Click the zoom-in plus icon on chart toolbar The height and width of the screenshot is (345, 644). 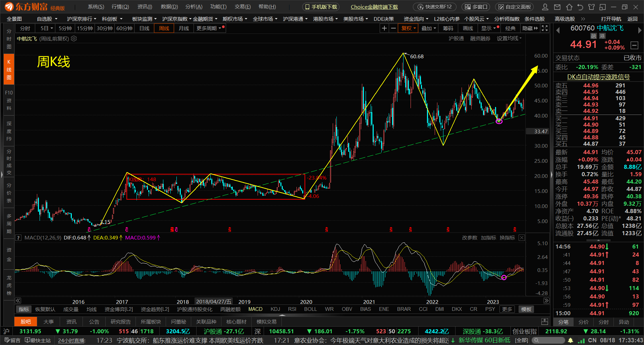(384, 28)
